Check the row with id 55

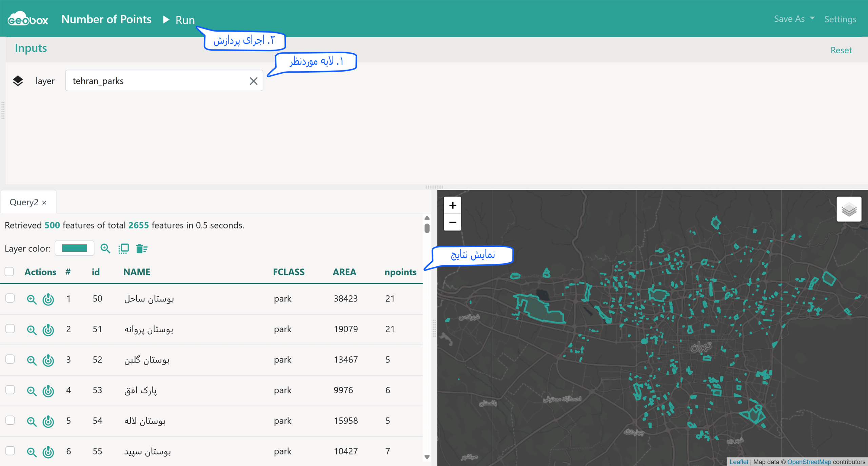point(10,451)
